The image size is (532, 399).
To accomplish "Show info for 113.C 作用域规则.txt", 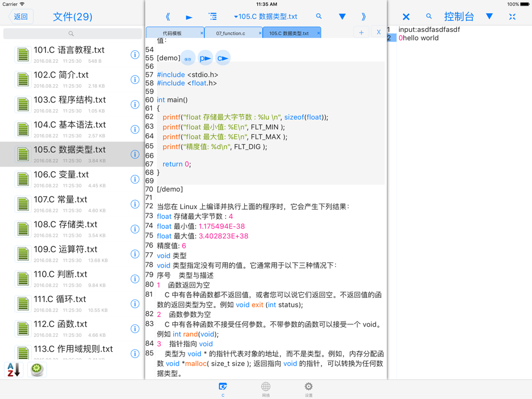I will tap(135, 354).
